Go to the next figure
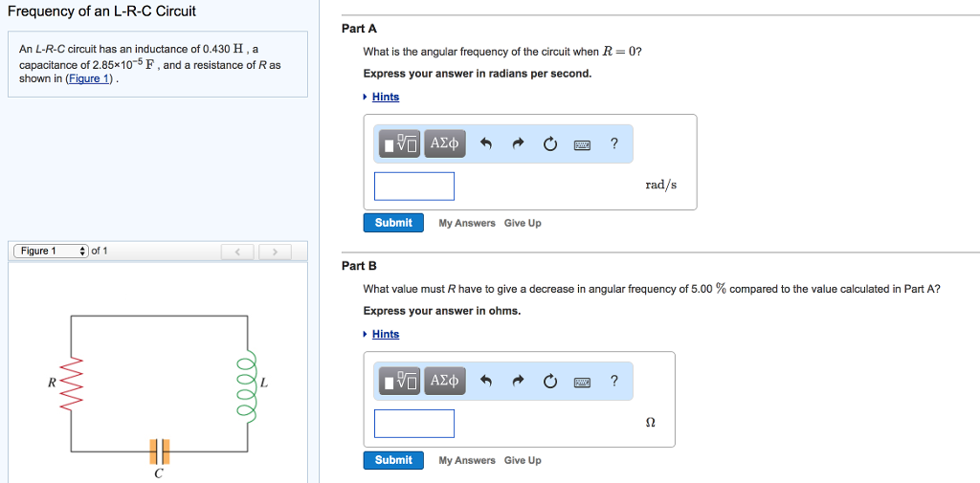 click(x=274, y=252)
